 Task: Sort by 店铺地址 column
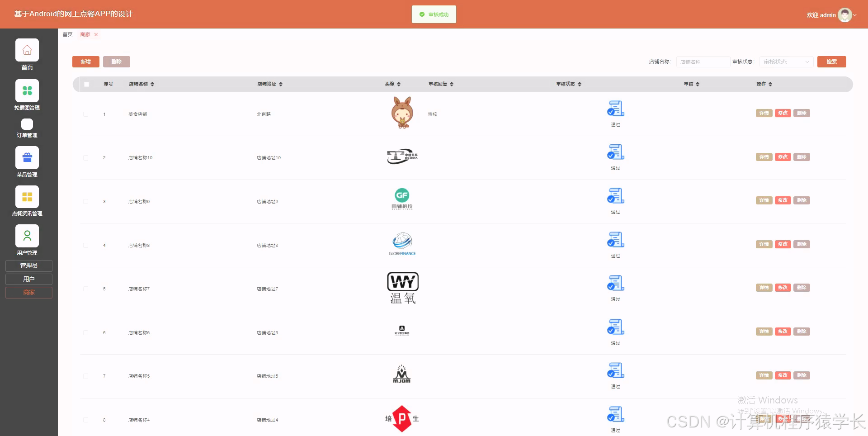(281, 84)
